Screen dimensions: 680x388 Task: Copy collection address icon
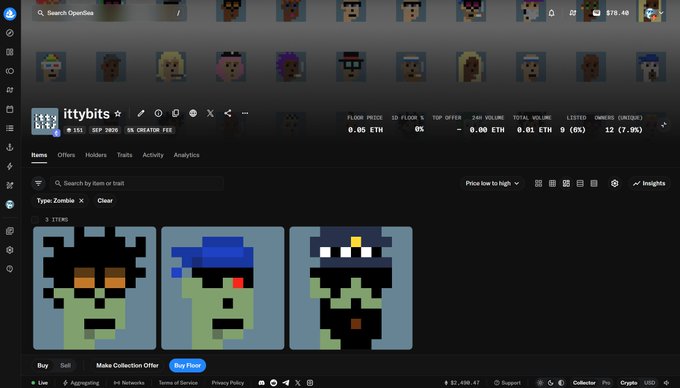coord(176,113)
